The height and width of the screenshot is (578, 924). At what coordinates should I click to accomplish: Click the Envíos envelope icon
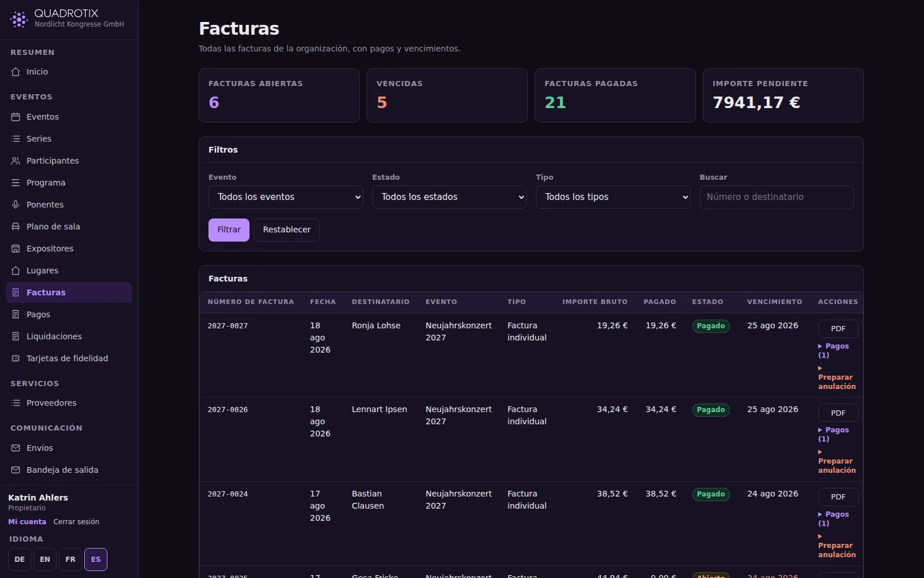tap(16, 448)
